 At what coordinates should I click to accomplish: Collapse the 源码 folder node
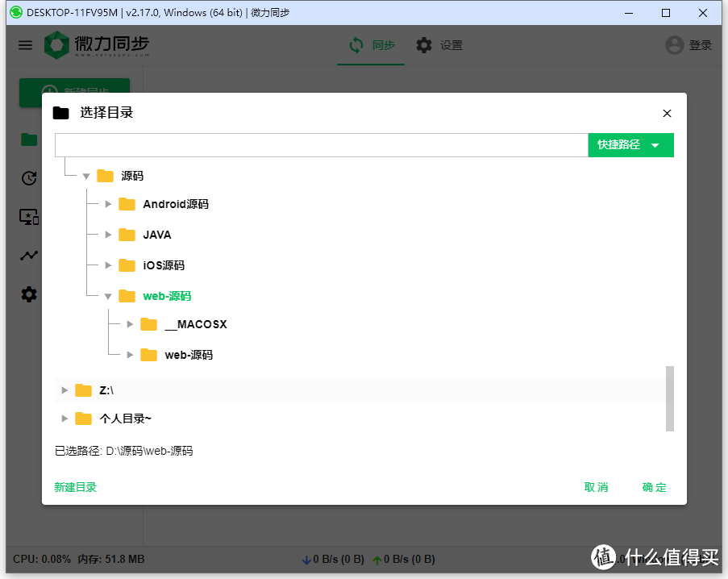point(86,175)
